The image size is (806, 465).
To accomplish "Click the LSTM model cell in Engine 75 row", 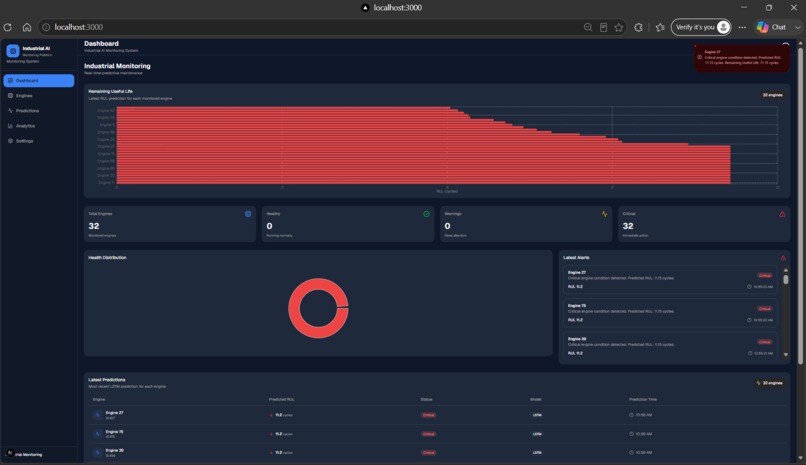I will point(537,434).
